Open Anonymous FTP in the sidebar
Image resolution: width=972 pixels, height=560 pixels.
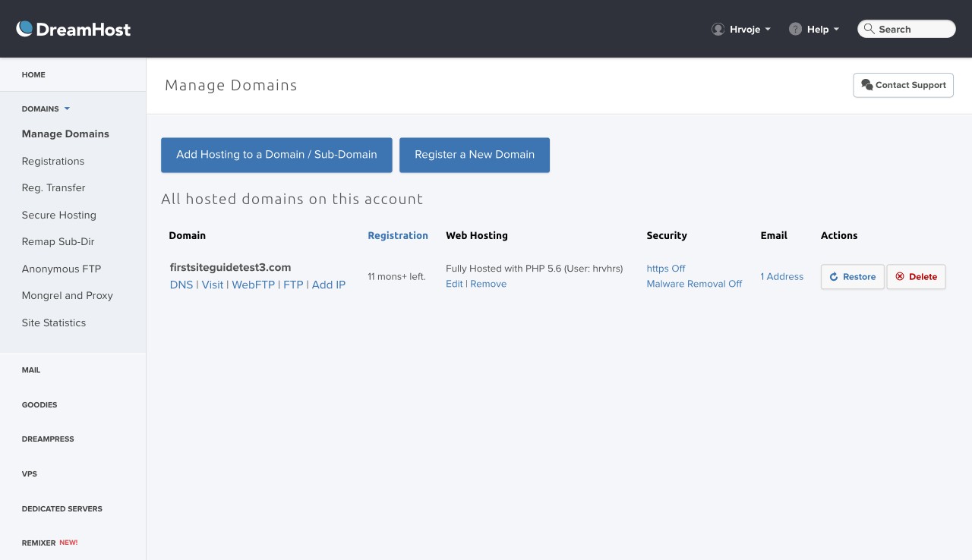click(62, 269)
